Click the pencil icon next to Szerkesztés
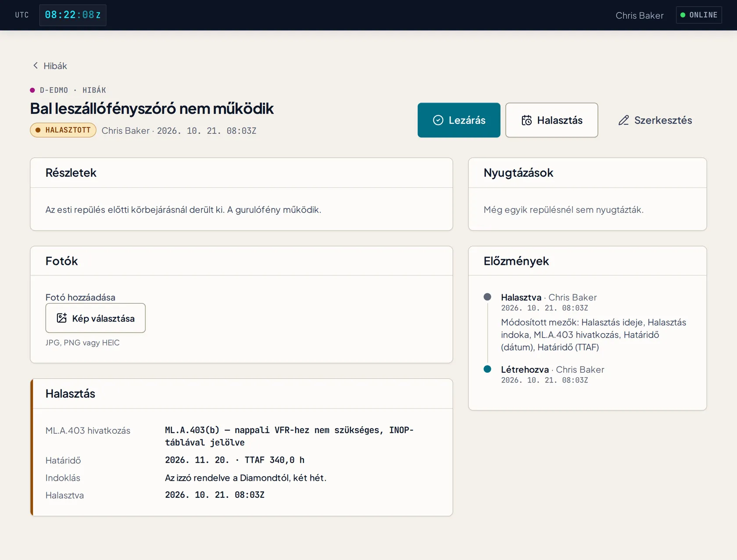The image size is (737, 560). [x=623, y=120]
